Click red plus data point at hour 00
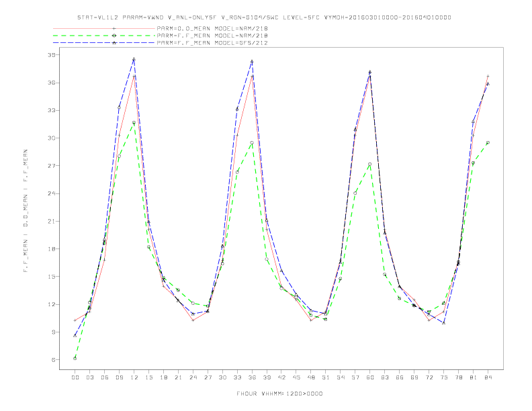The height and width of the screenshot is (411, 532). tap(75, 320)
